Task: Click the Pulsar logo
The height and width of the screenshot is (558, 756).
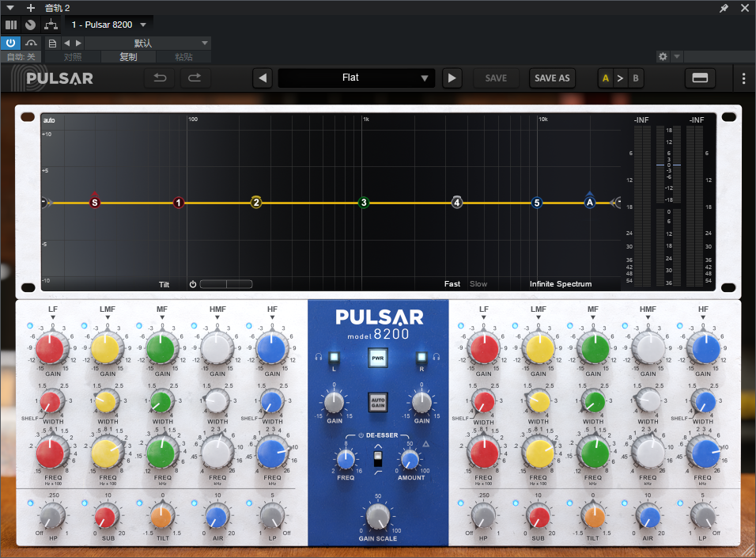Action: [53, 78]
